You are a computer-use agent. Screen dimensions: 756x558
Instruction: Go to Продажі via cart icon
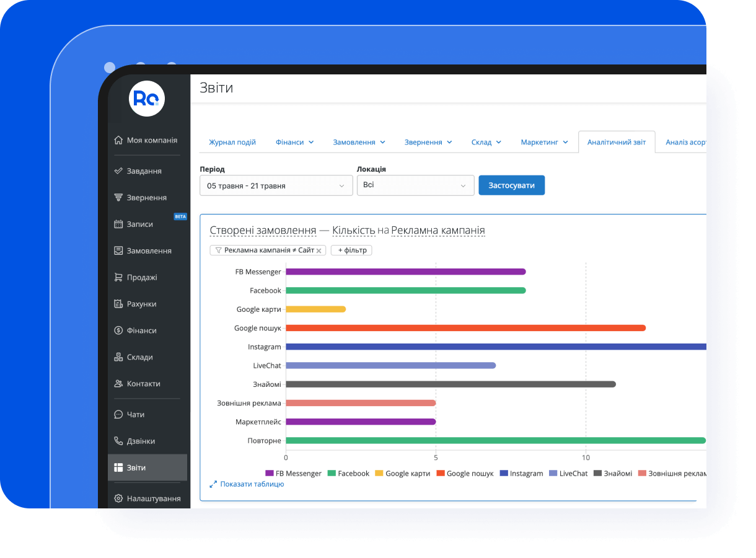pos(118,278)
